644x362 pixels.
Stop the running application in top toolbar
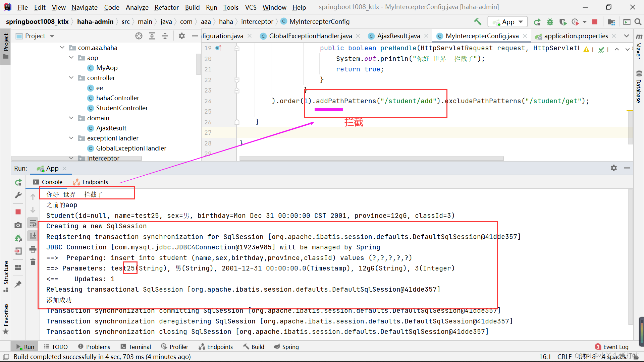pos(595,22)
